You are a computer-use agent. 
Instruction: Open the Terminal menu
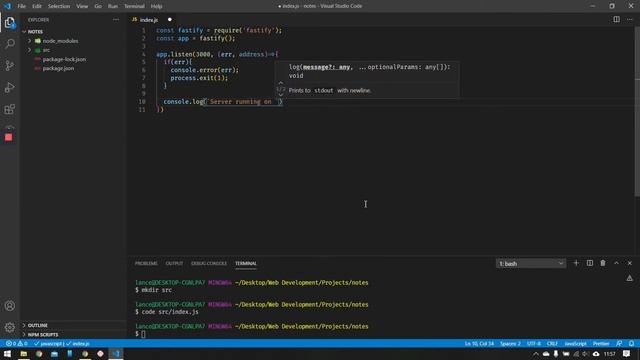click(134, 6)
